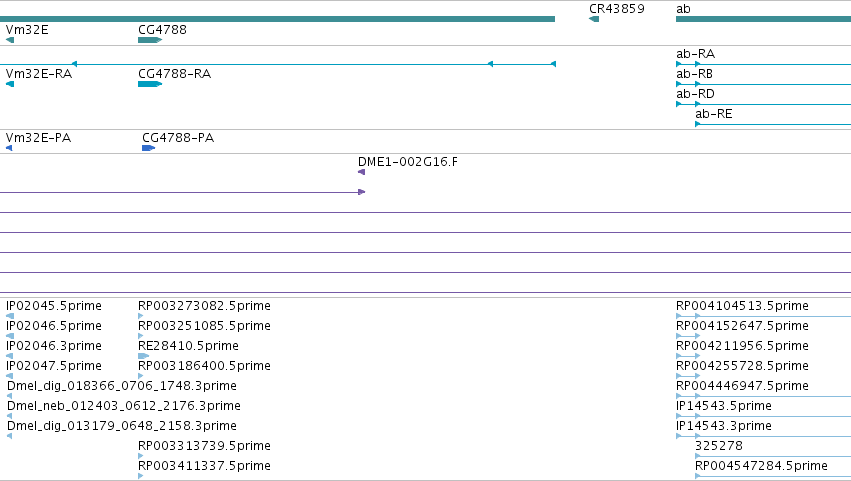This screenshot has width=851, height=481.
Task: Select RP003411337.5prime feature
Action: point(204,466)
